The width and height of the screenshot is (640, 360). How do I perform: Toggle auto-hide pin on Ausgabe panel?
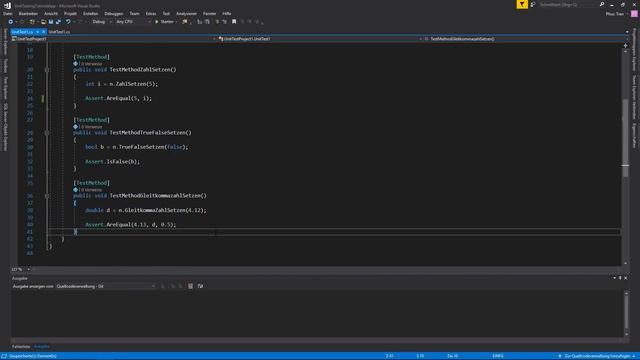coord(620,278)
